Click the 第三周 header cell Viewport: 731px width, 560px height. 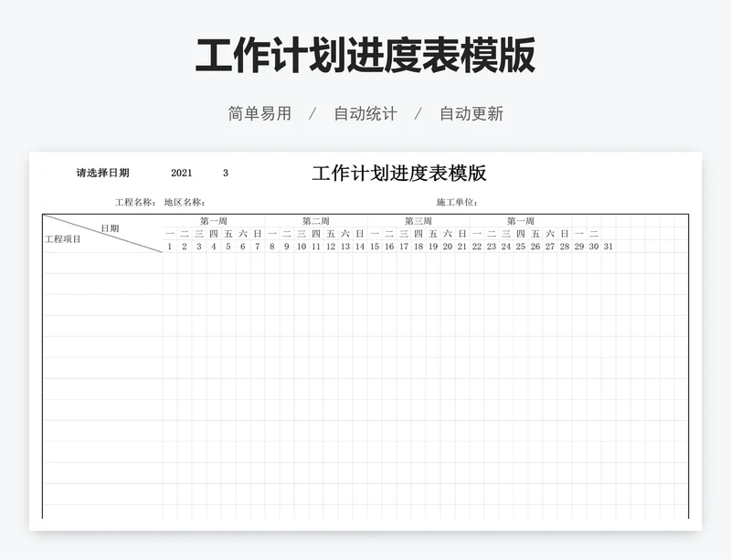(x=418, y=221)
